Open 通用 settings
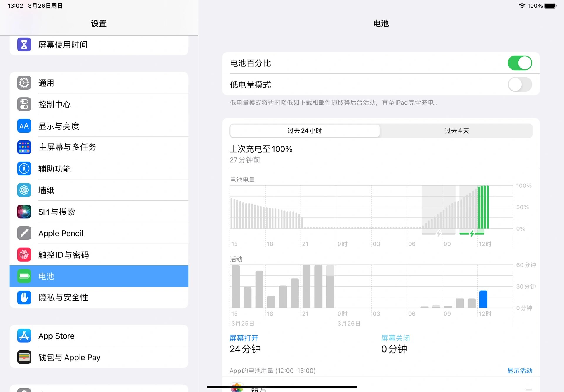 (x=99, y=82)
